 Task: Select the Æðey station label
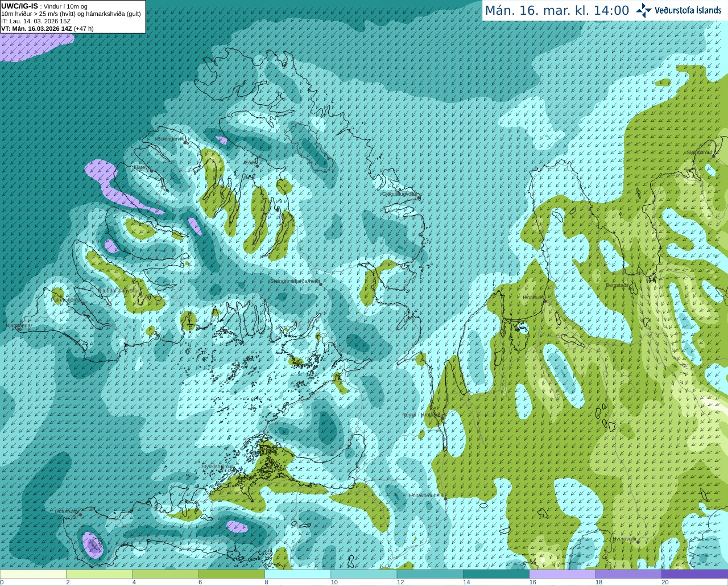tap(250, 163)
